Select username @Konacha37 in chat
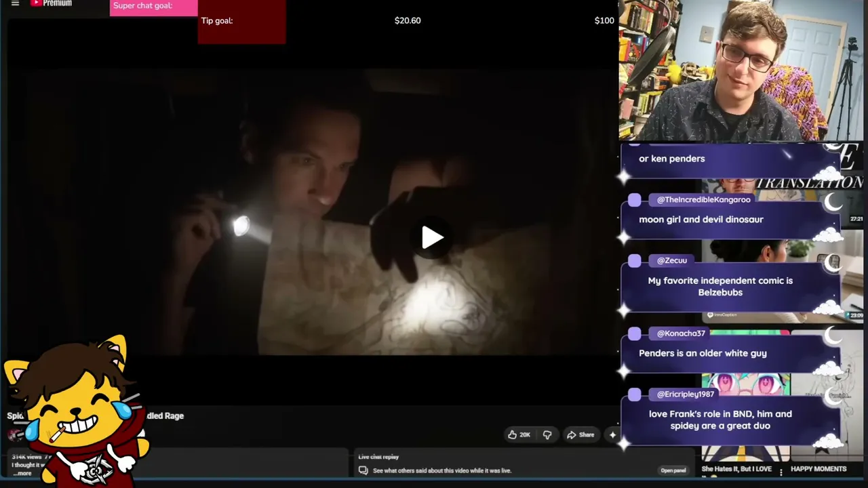 pos(681,333)
